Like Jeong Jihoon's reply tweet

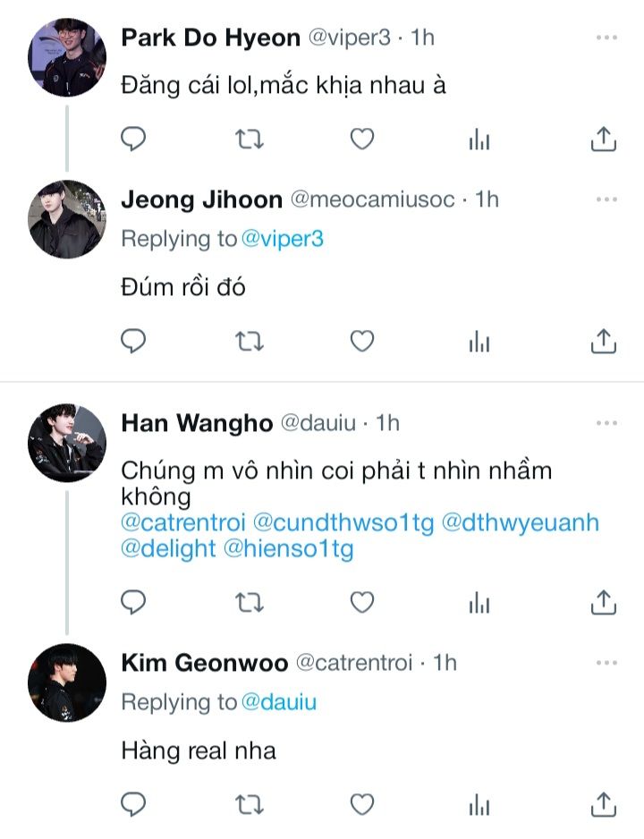click(361, 341)
